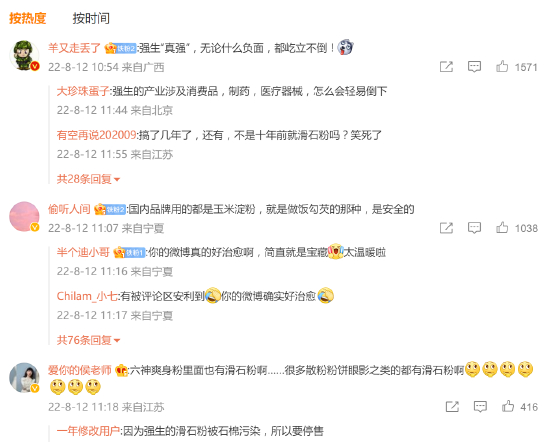The height and width of the screenshot is (442, 550).
Task: Forward 爱你的侯老师's comment
Action: tap(452, 407)
